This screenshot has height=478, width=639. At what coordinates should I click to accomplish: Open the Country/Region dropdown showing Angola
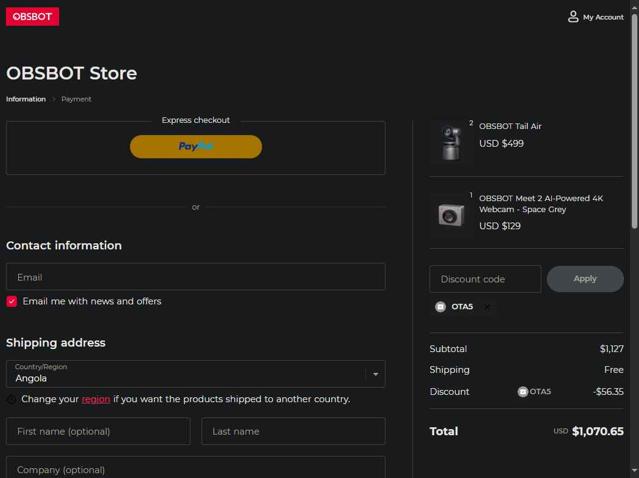pyautogui.click(x=196, y=374)
